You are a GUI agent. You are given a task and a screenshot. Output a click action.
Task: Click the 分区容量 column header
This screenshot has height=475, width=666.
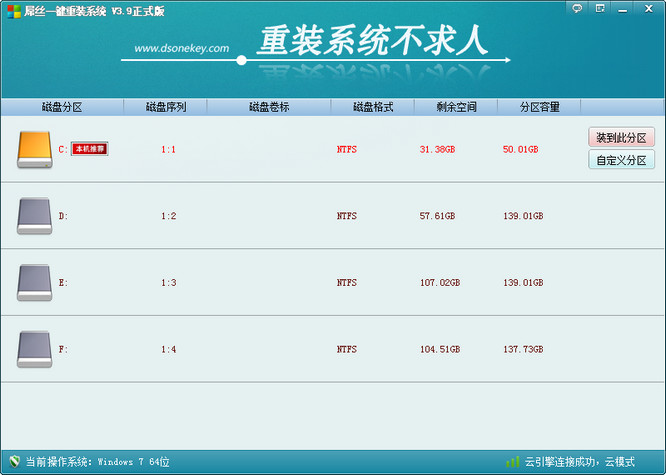tap(539, 107)
